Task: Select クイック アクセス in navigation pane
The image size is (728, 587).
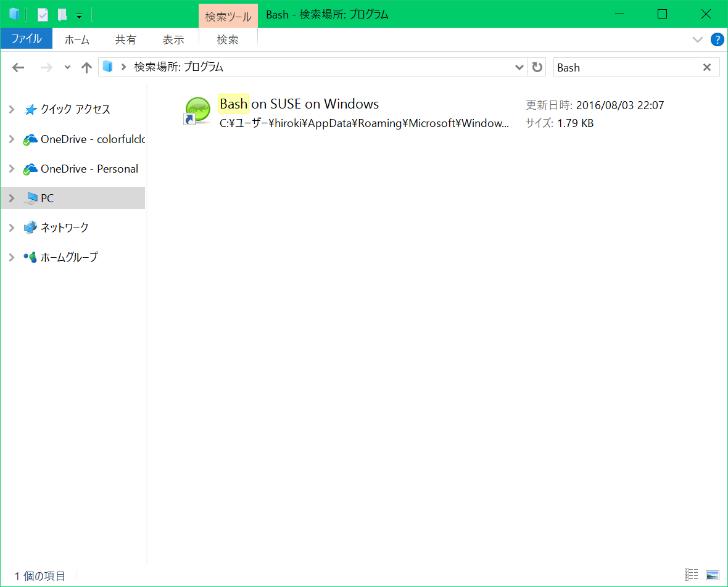Action: [x=75, y=110]
